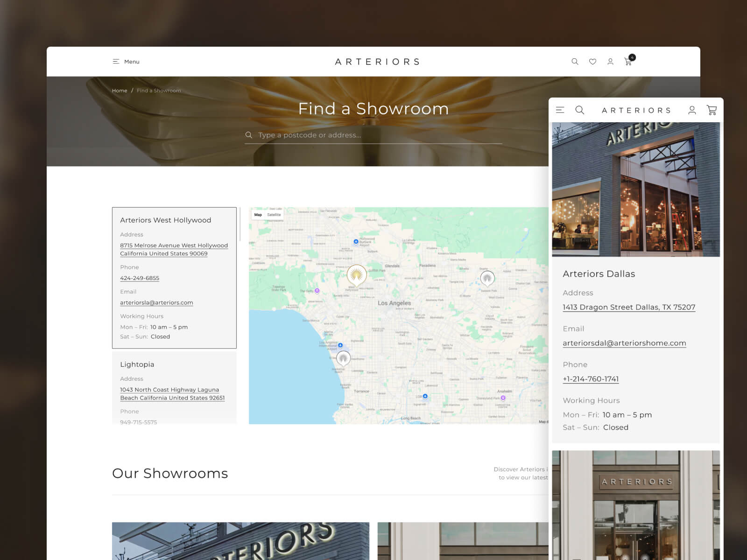Click Dallas 'Sat – Sun: Closed' hours
Viewport: 747px width, 560px height.
[x=595, y=427]
